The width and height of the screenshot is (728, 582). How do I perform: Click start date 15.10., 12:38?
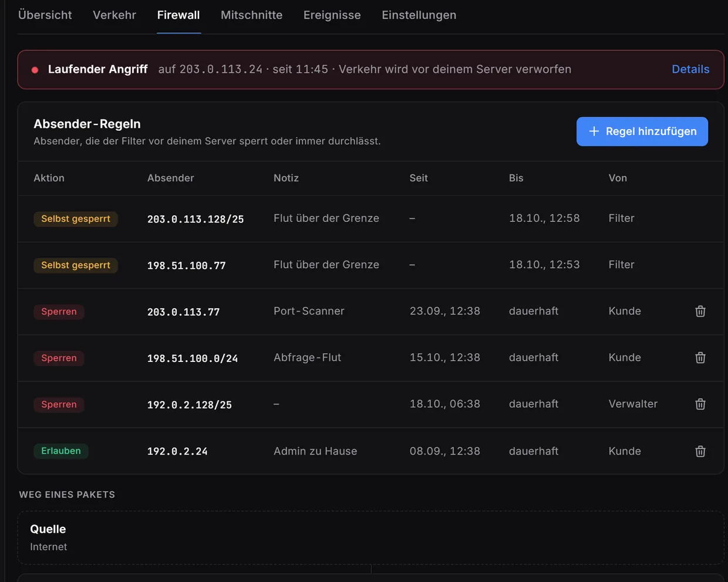pos(445,357)
